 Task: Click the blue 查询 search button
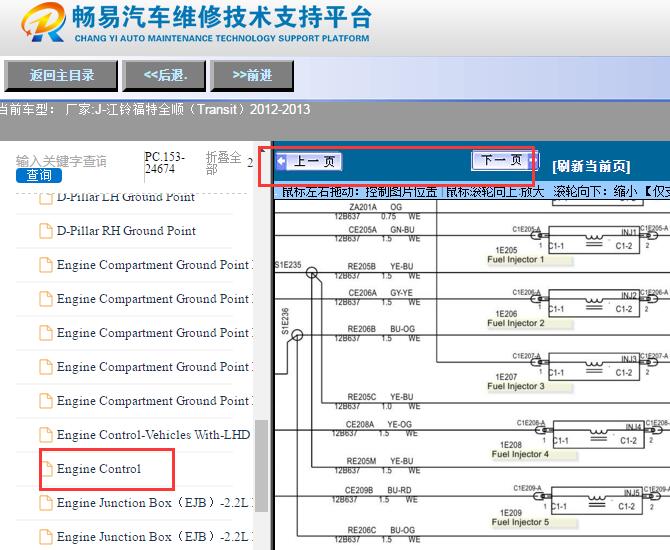click(x=39, y=175)
